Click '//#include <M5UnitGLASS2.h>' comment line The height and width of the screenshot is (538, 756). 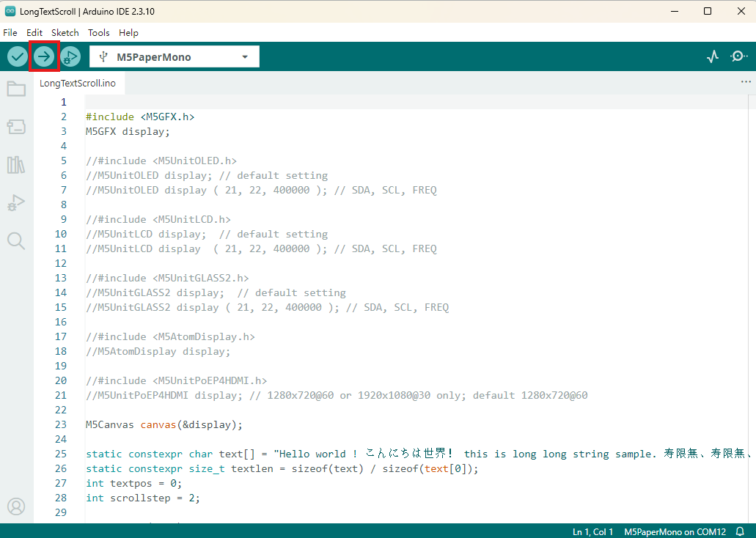tap(167, 278)
